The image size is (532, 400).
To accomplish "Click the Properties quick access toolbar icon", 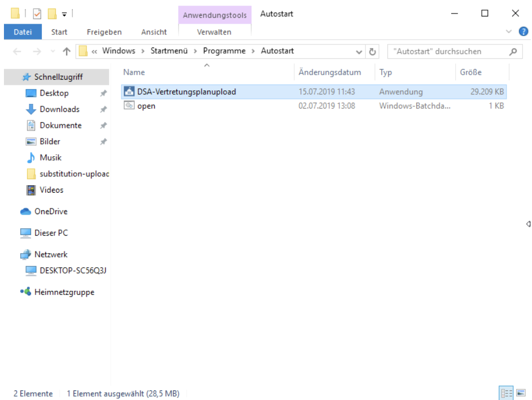I will click(37, 14).
